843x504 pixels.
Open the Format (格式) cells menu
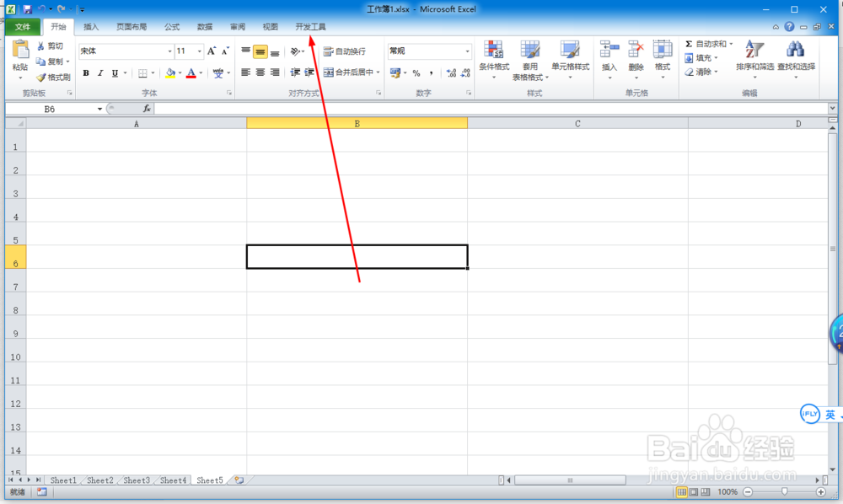tap(663, 58)
